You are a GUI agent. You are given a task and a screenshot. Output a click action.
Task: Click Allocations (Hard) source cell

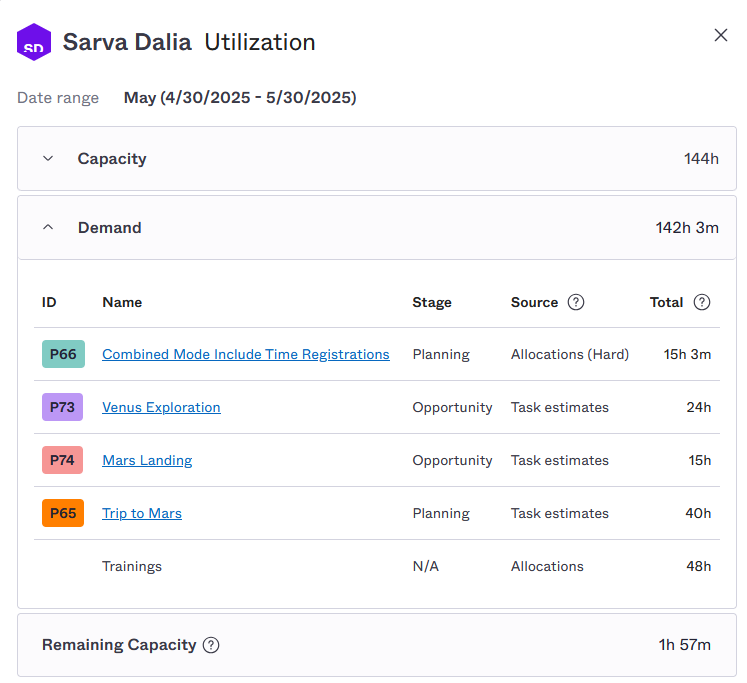(570, 354)
